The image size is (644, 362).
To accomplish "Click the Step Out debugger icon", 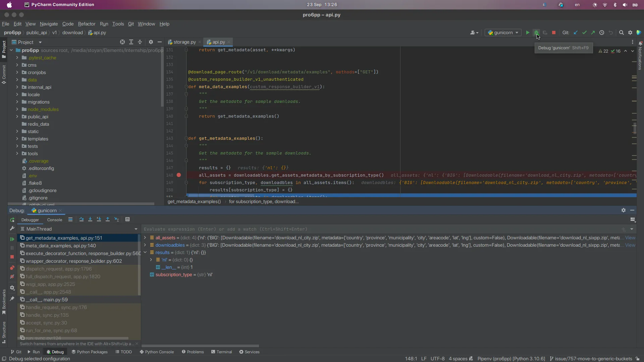I will pyautogui.click(x=108, y=220).
